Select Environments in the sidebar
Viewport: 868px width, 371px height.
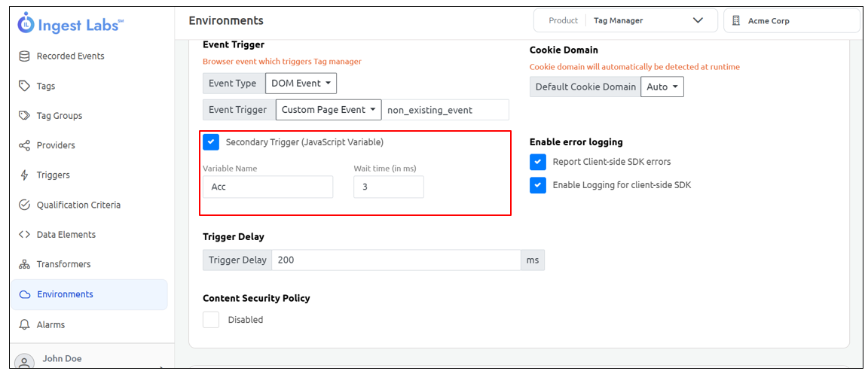pyautogui.click(x=65, y=294)
